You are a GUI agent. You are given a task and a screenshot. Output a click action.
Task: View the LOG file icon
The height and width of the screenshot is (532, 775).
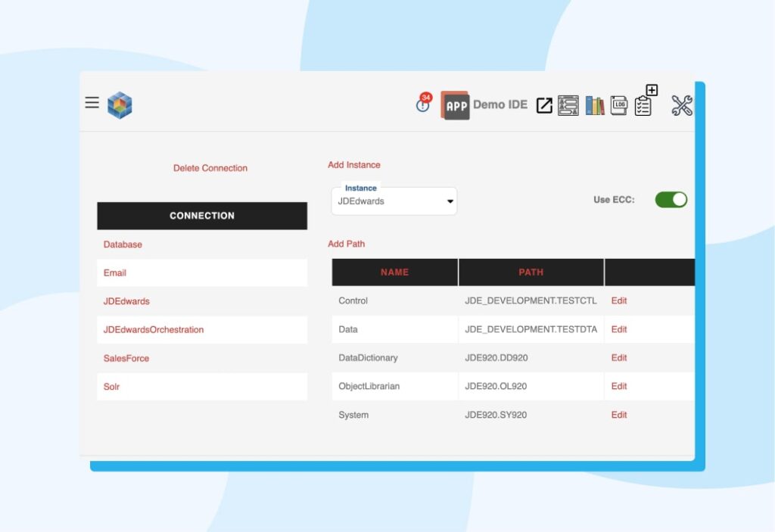coord(621,106)
